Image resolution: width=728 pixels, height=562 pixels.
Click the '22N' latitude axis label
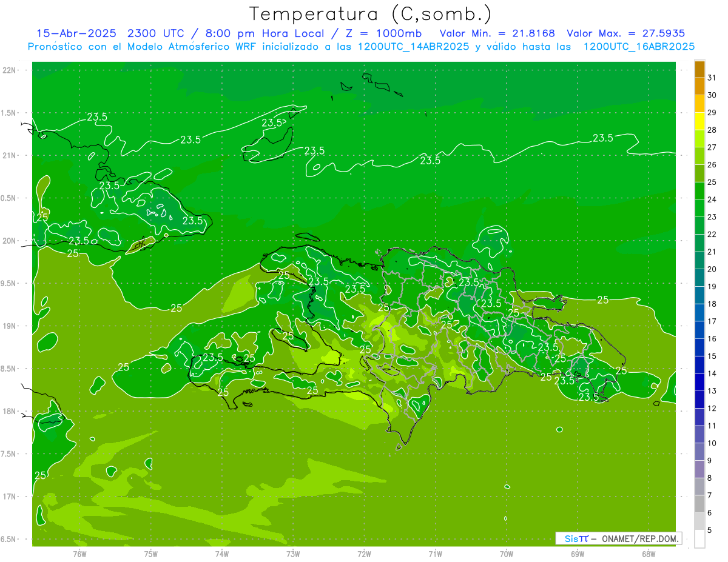(x=9, y=70)
